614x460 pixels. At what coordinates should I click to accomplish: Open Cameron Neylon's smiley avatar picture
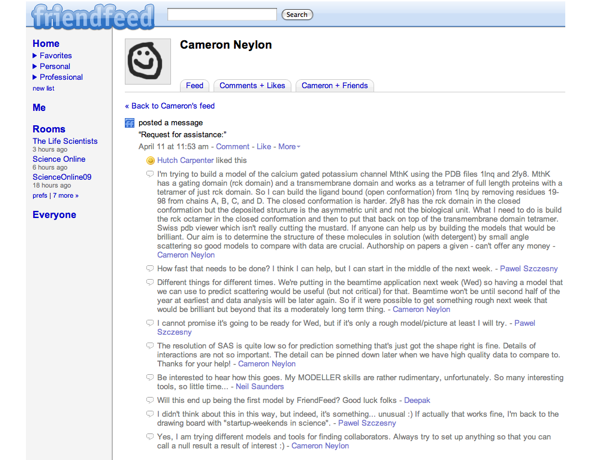pos(148,61)
